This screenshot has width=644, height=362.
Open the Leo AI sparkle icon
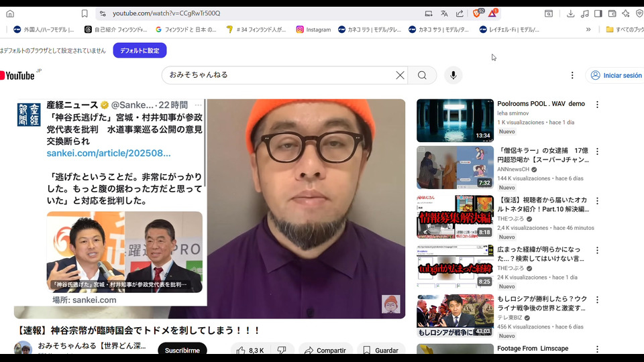[625, 13]
